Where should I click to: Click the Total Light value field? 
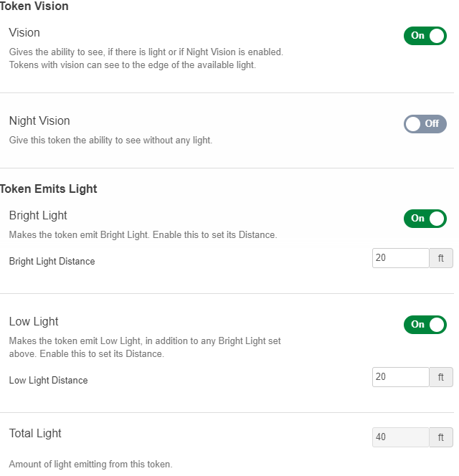(400, 437)
